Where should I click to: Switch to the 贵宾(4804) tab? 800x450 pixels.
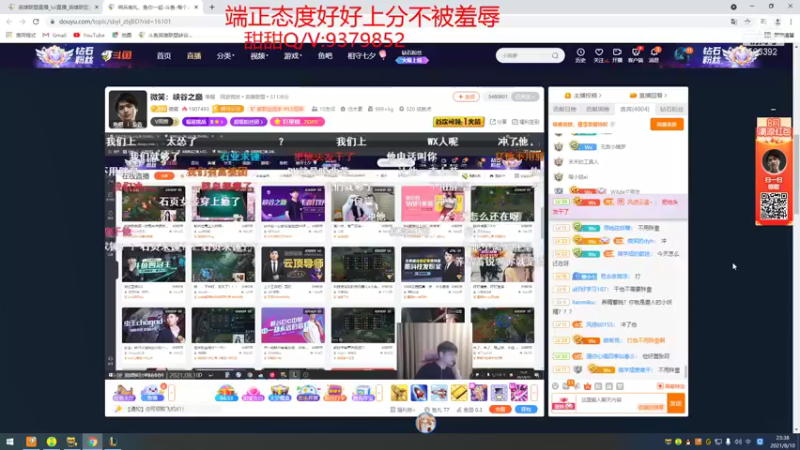[x=634, y=109]
